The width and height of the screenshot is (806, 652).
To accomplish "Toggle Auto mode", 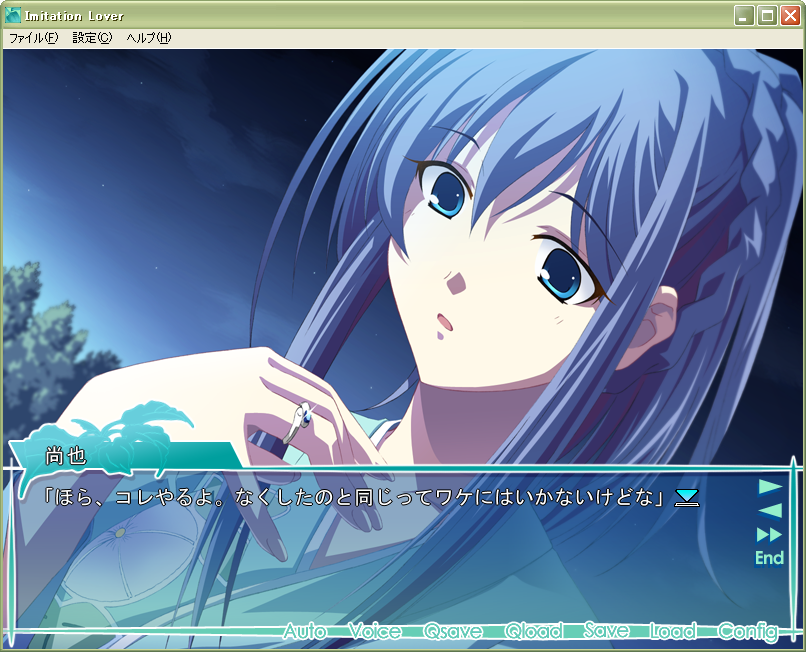I will tap(304, 631).
